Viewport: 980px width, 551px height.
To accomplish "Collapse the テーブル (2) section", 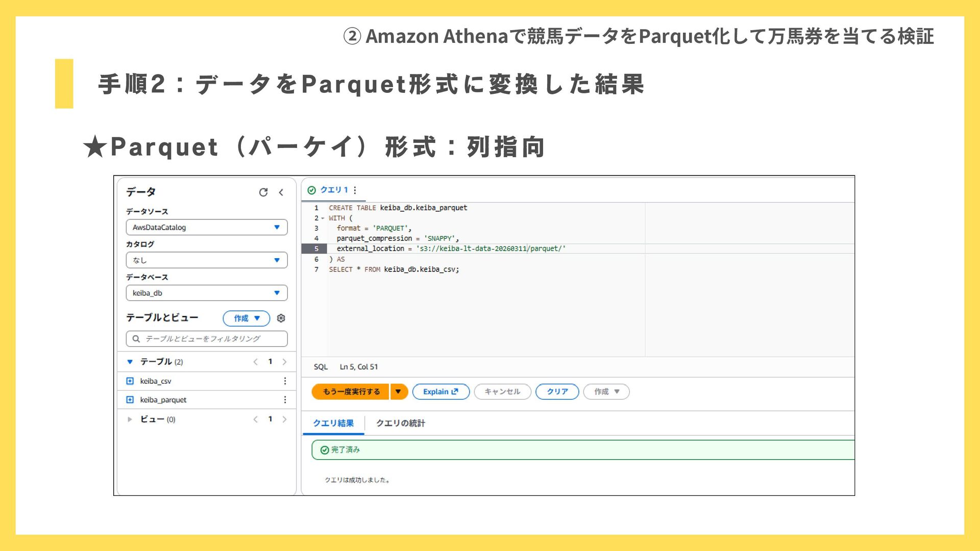I will [130, 362].
